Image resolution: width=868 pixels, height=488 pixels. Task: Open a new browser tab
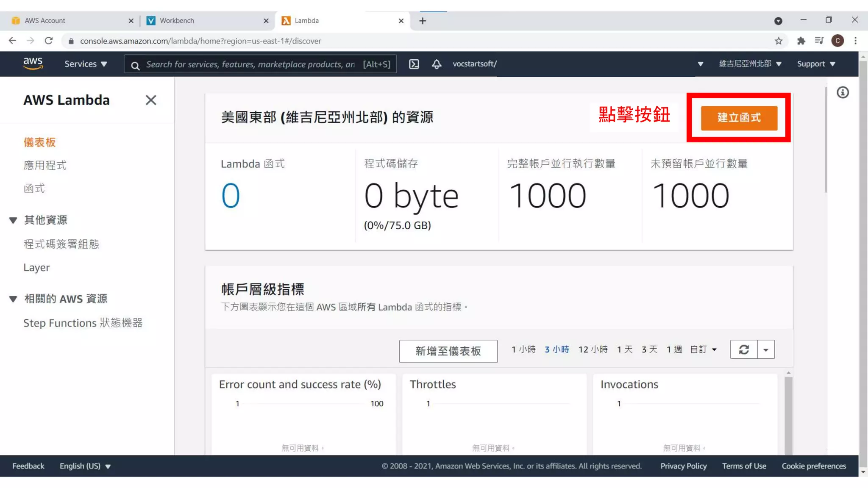[x=423, y=21]
